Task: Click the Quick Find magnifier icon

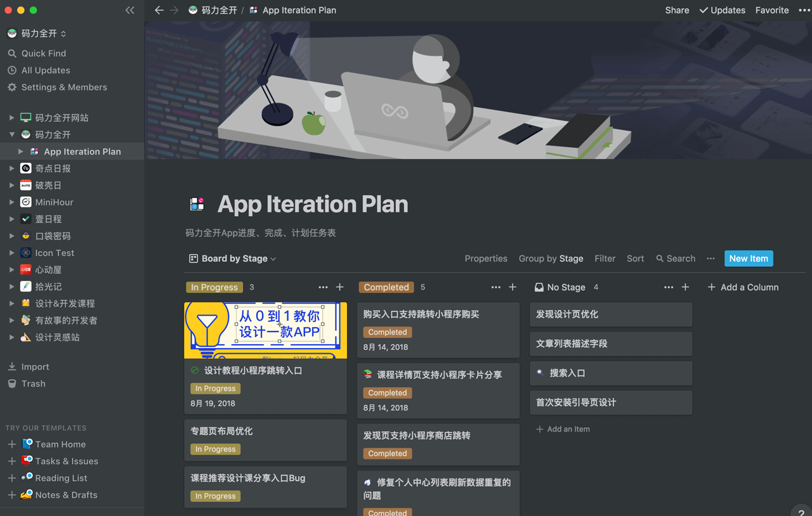Action: (x=12, y=53)
